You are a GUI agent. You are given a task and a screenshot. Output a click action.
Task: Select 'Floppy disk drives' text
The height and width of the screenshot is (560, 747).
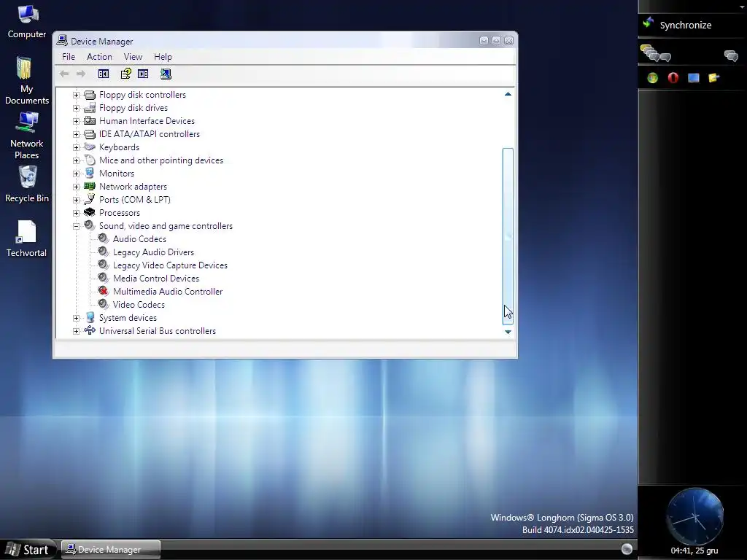(133, 108)
